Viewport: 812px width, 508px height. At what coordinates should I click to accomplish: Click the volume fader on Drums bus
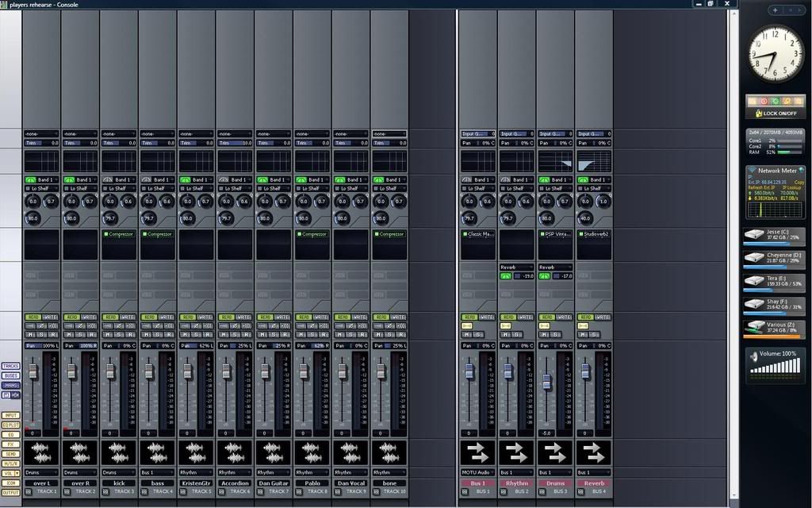546,383
